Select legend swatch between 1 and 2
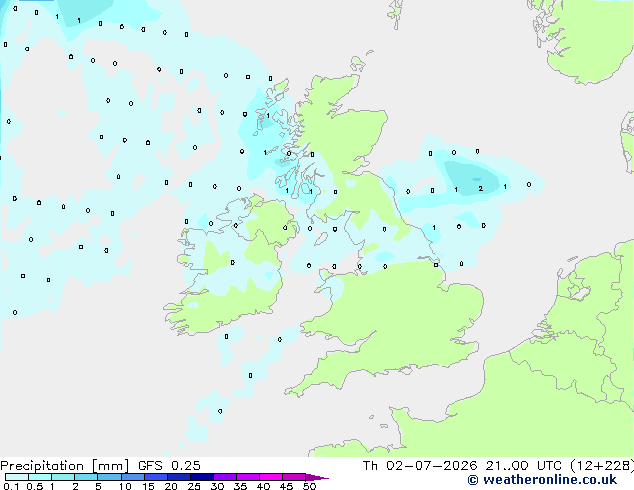 pyautogui.click(x=63, y=477)
